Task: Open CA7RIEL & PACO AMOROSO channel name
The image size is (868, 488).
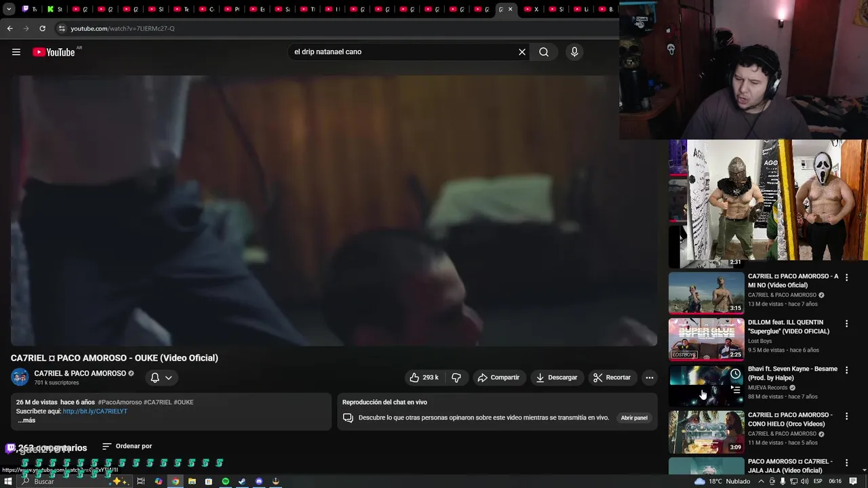Action: point(80,373)
